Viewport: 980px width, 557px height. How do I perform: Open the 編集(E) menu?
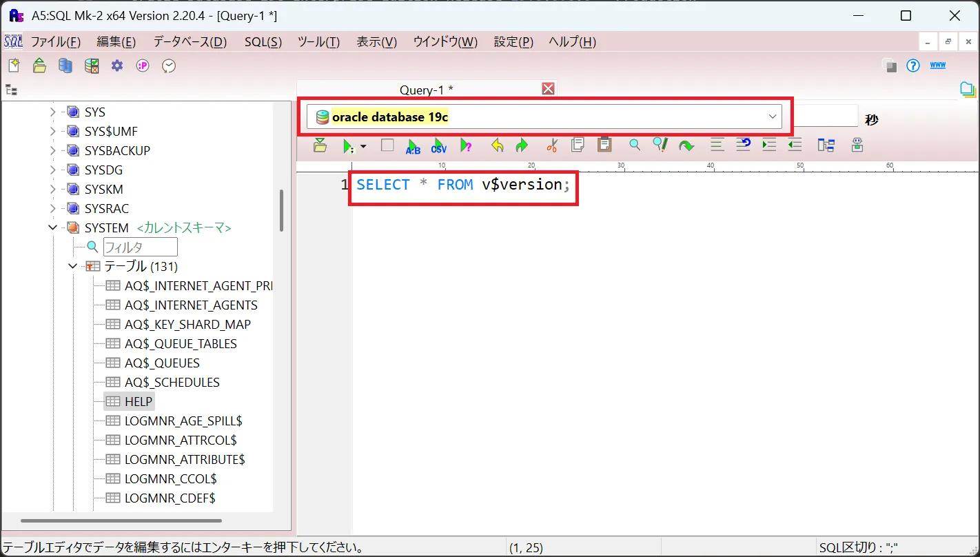coord(116,42)
